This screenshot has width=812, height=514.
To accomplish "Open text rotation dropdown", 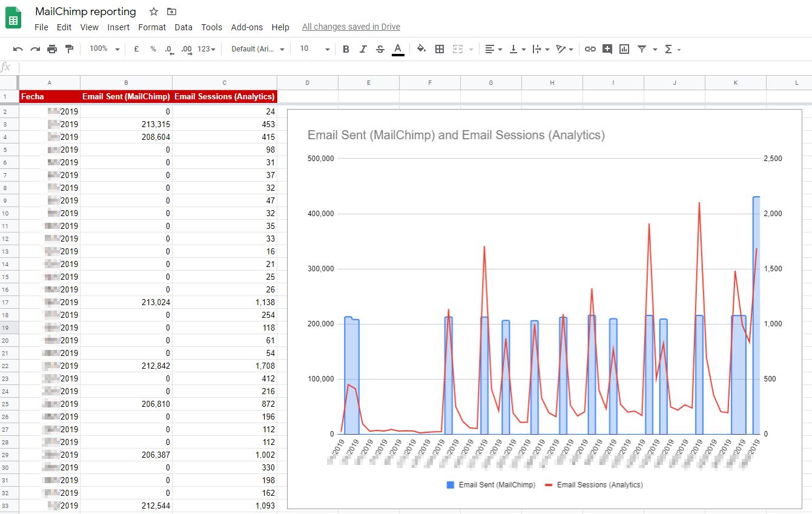I will [564, 49].
